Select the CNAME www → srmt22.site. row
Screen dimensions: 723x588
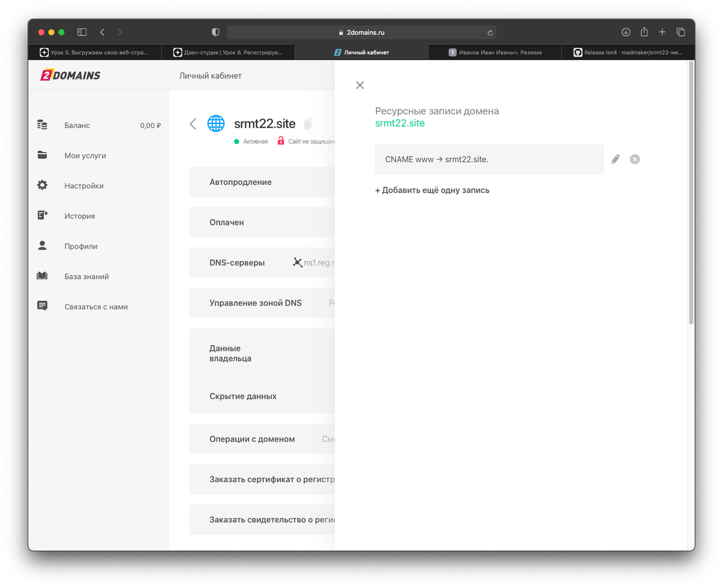[x=489, y=159]
